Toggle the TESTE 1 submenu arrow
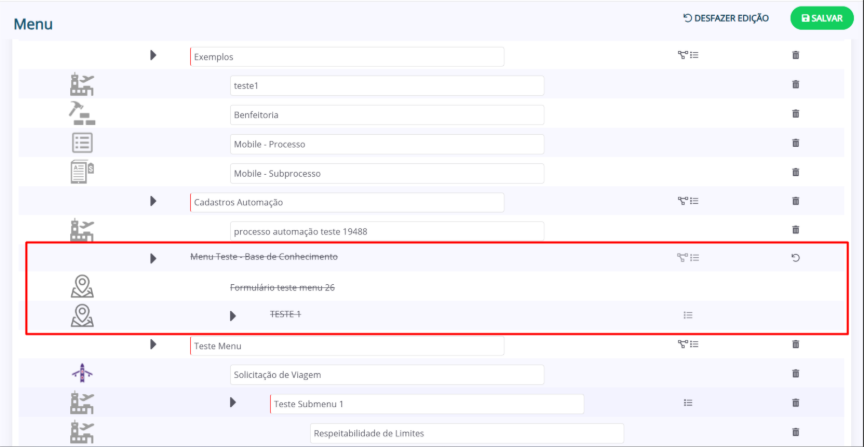The height and width of the screenshot is (447, 864). [x=233, y=316]
